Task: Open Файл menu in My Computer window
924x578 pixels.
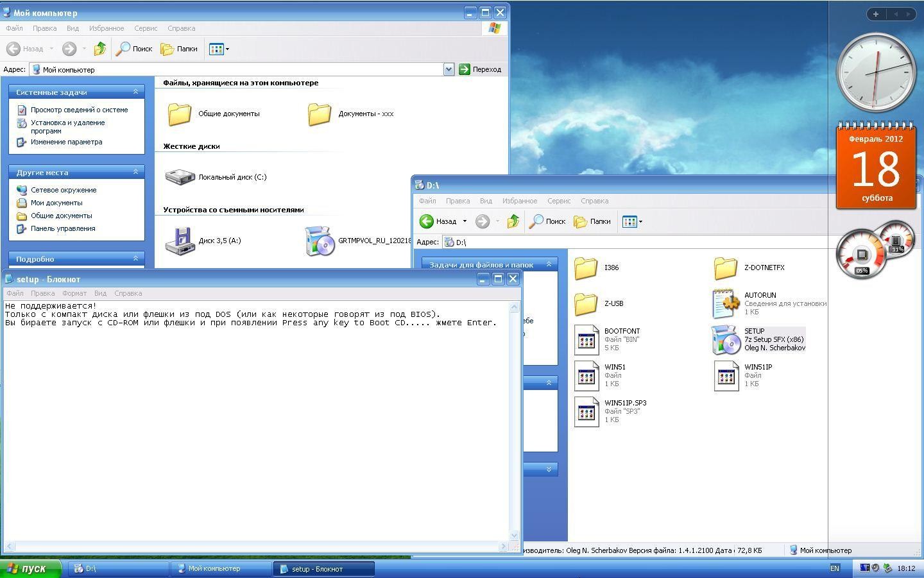Action: pyautogui.click(x=14, y=28)
